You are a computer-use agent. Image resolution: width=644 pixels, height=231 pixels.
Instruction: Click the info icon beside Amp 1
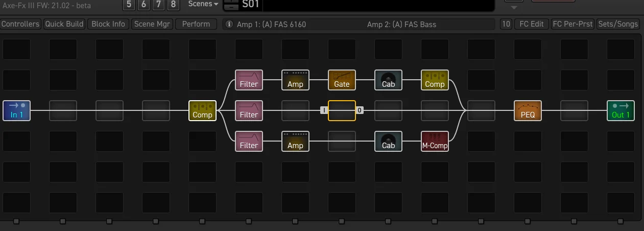pos(229,24)
